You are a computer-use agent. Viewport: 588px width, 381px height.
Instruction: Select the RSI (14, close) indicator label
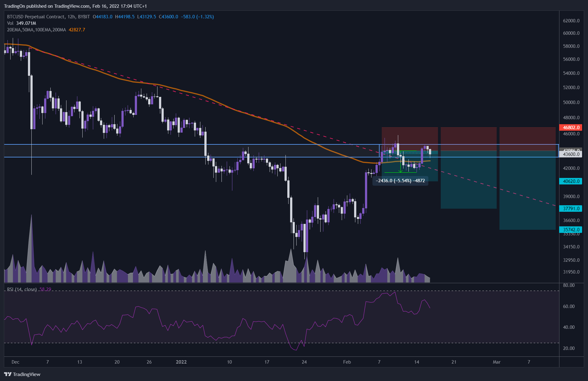pyautogui.click(x=22, y=289)
